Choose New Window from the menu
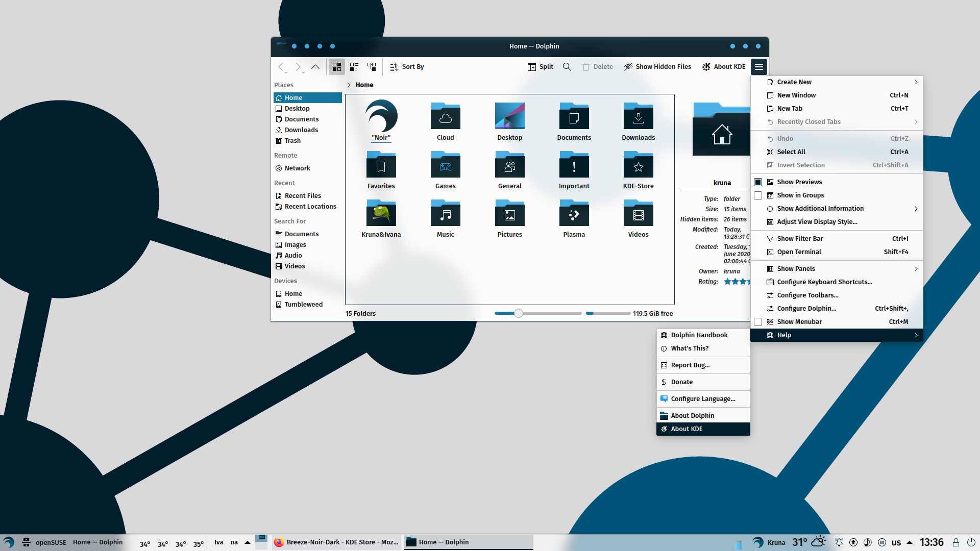Screen dimensions: 980x551 click(x=837, y=95)
